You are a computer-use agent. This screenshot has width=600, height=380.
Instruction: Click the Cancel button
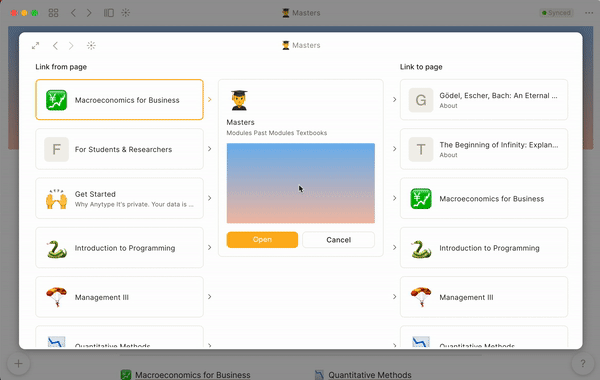[338, 240]
